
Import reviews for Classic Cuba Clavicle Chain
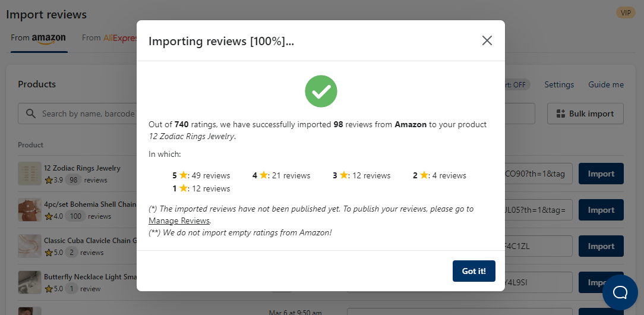[x=601, y=246]
